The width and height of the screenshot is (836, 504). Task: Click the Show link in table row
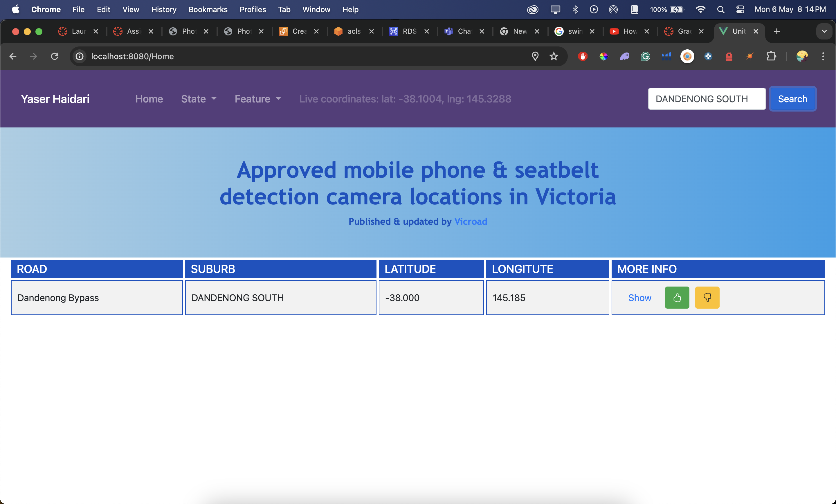(x=639, y=298)
